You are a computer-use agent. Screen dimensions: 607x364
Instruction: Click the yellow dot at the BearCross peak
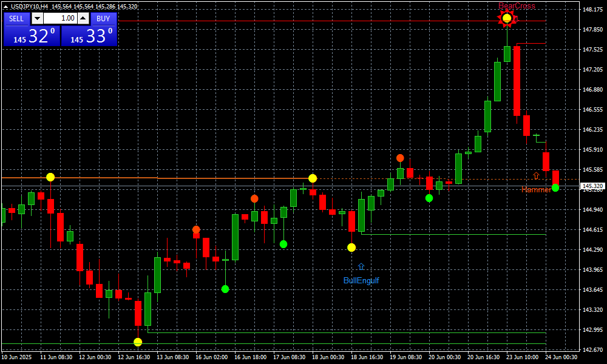click(507, 18)
